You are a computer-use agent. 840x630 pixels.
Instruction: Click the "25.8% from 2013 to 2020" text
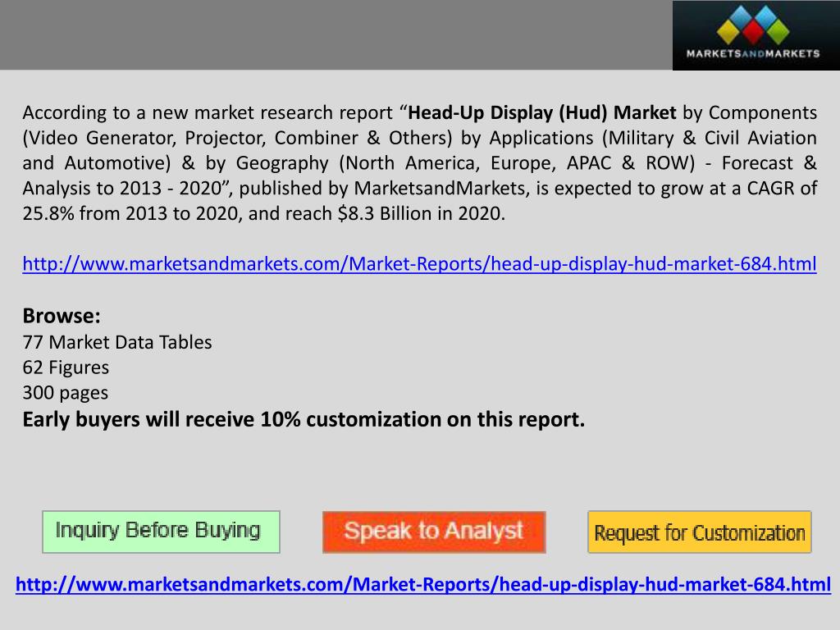point(132,214)
